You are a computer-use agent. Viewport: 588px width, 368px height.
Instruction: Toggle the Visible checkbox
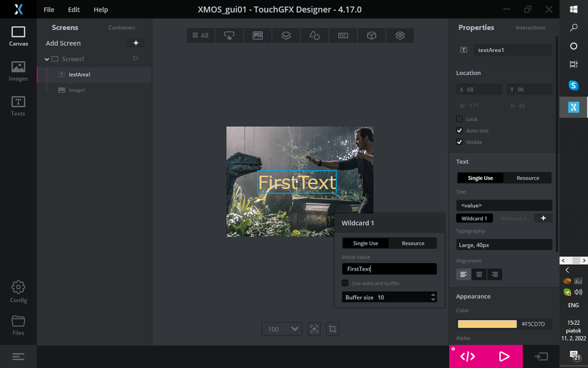[x=460, y=142]
